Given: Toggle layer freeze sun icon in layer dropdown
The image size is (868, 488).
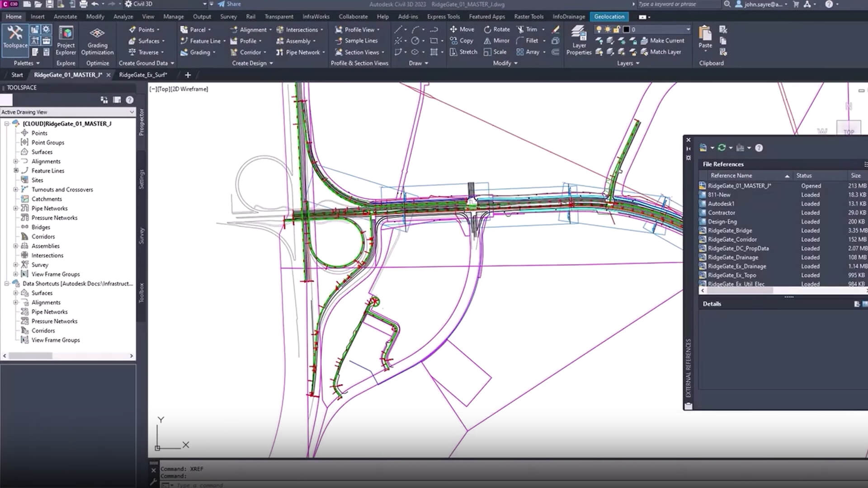Looking at the screenshot, I should (x=608, y=29).
